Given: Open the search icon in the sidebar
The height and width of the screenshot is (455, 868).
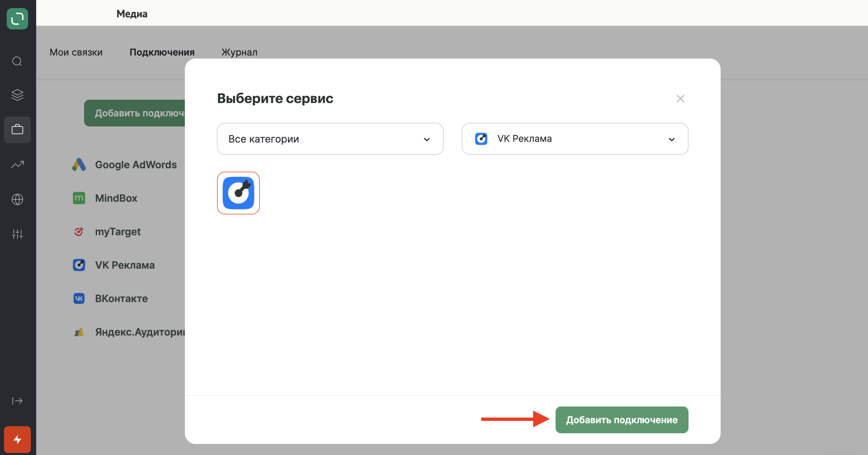Looking at the screenshot, I should click(17, 62).
